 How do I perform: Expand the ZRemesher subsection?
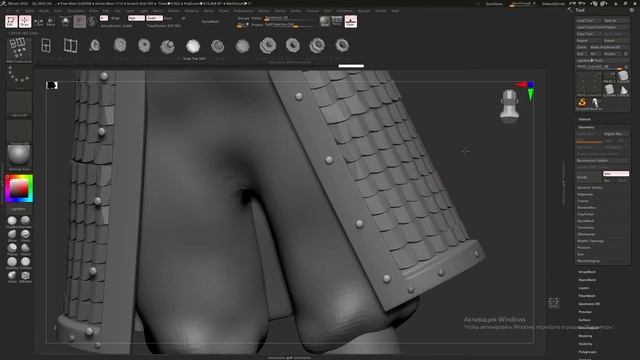click(x=586, y=234)
